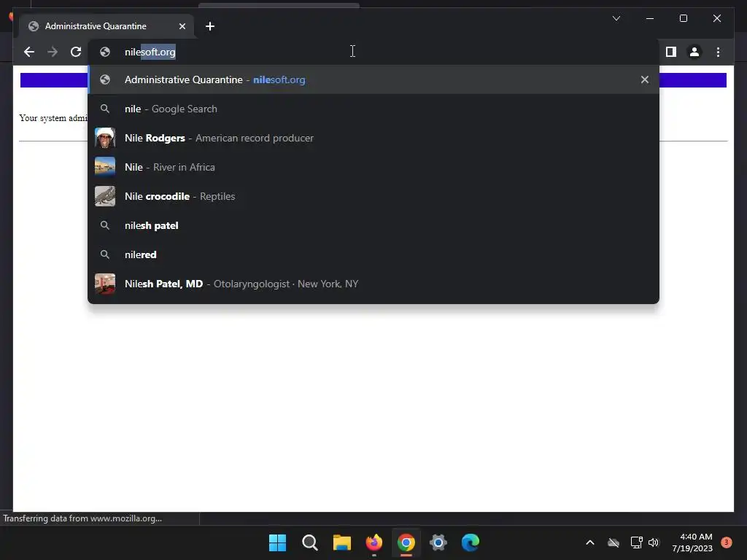Click the cloud sync tray icon
Screen dimensions: 747x560
pyautogui.click(x=614, y=542)
